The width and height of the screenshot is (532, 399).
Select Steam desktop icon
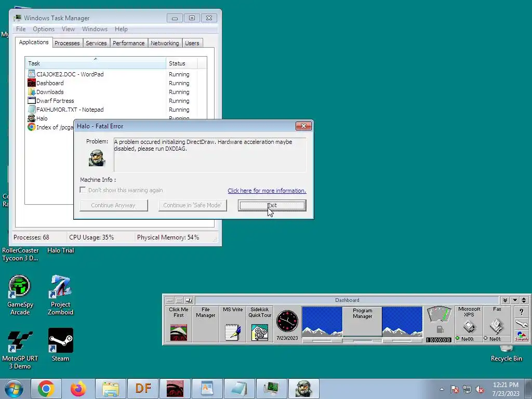pos(60,345)
